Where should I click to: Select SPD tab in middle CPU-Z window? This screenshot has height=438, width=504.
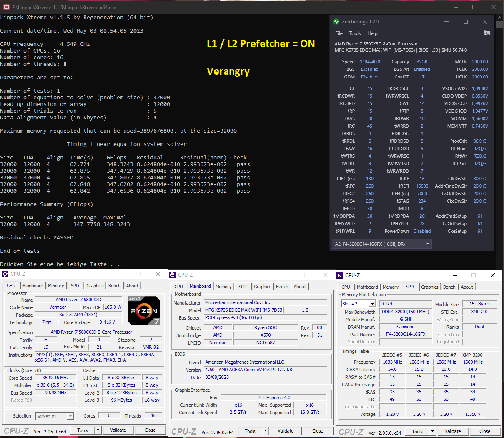coord(243,287)
